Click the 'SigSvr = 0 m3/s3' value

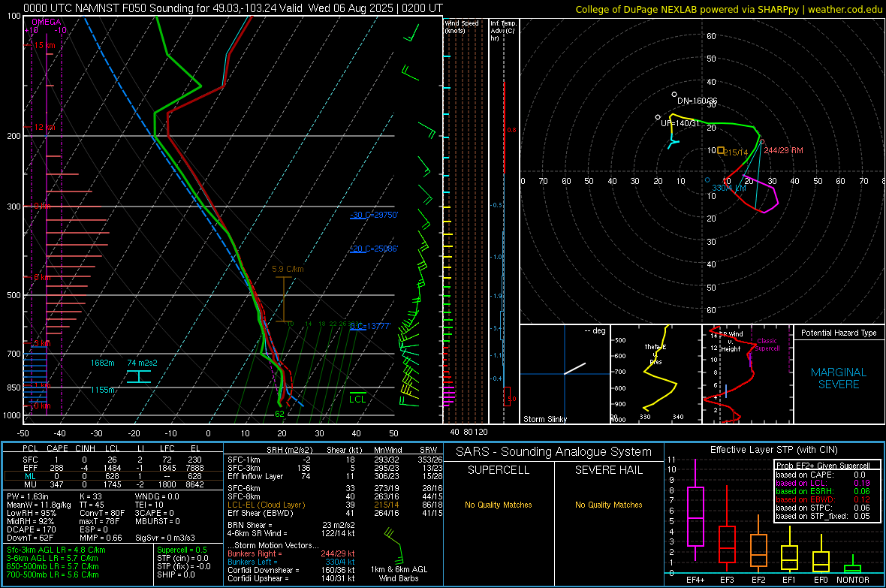pyautogui.click(x=165, y=538)
